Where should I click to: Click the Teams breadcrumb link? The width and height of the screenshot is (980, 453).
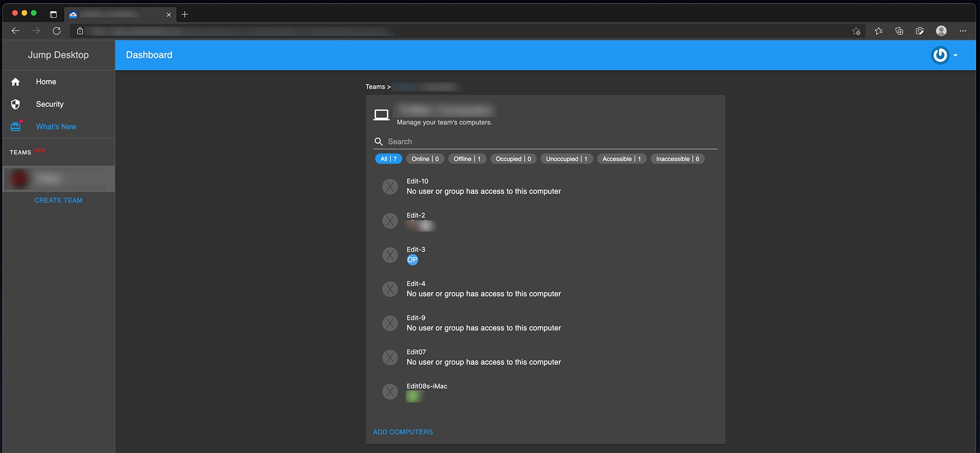point(375,87)
